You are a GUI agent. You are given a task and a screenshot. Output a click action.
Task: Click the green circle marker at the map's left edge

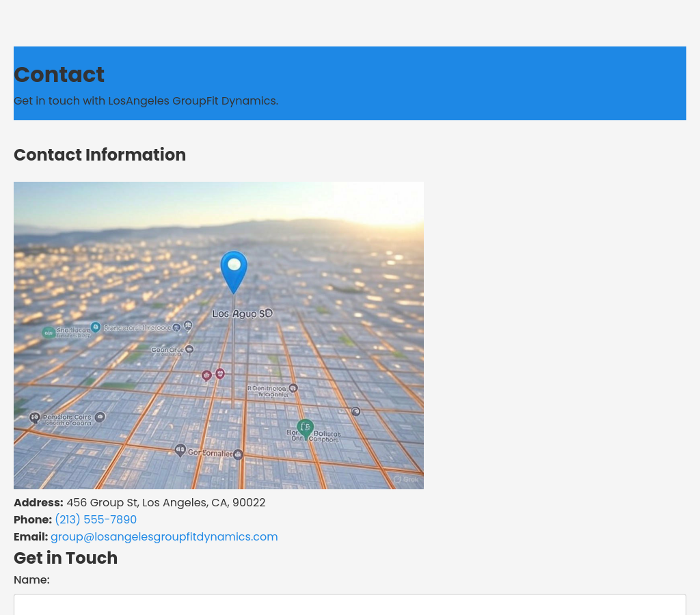coord(49,333)
